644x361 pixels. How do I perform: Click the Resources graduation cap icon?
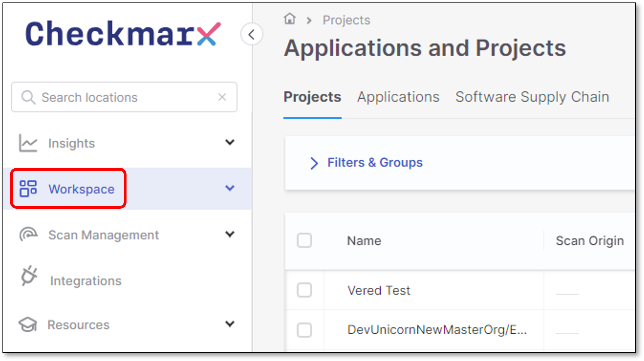(x=28, y=324)
